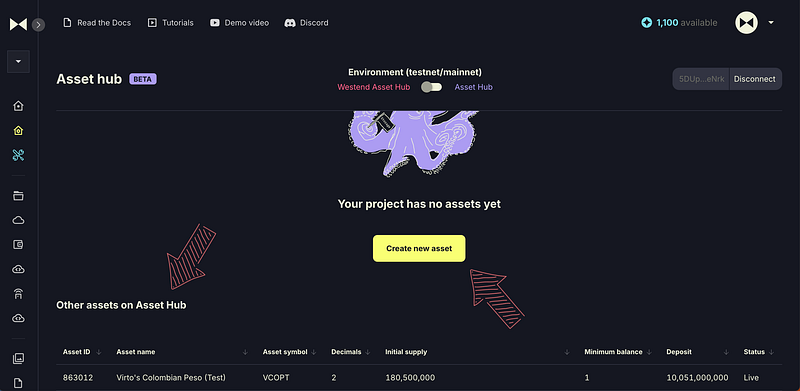This screenshot has height=391, width=800.
Task: Open the account dropdown arrow beside the avatar
Action: pyautogui.click(x=771, y=23)
